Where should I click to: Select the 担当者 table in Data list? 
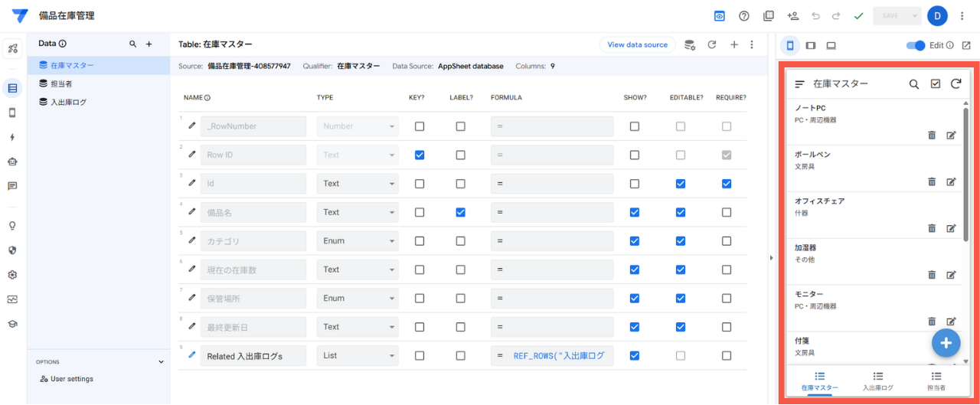tap(61, 83)
